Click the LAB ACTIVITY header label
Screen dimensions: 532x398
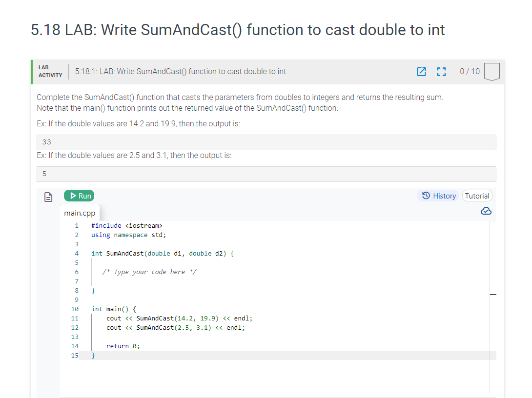49,72
